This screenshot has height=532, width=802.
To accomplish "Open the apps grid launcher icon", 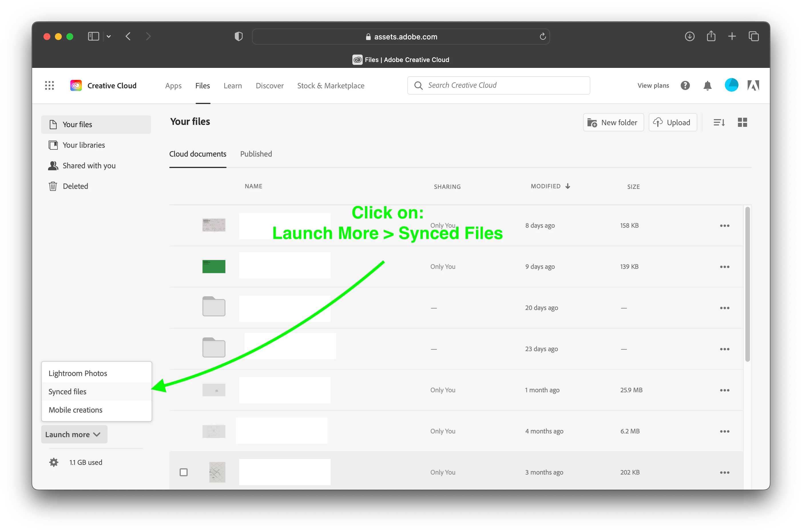I will click(x=49, y=85).
